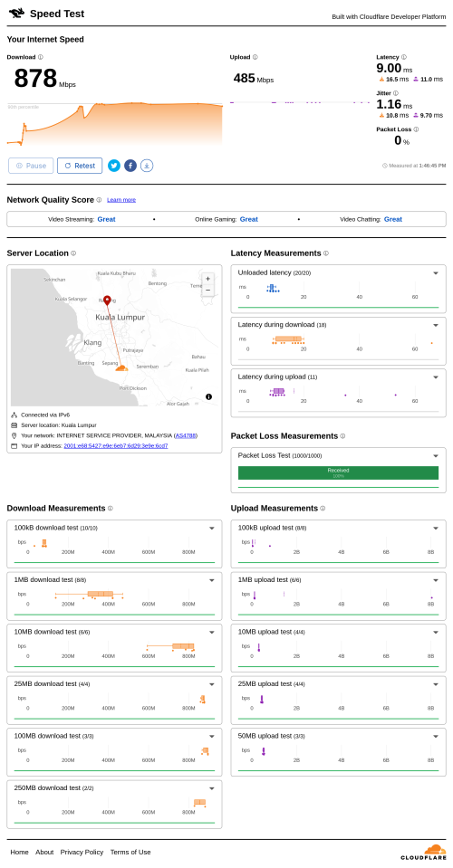Click the clock icon by Measured at

click(385, 166)
